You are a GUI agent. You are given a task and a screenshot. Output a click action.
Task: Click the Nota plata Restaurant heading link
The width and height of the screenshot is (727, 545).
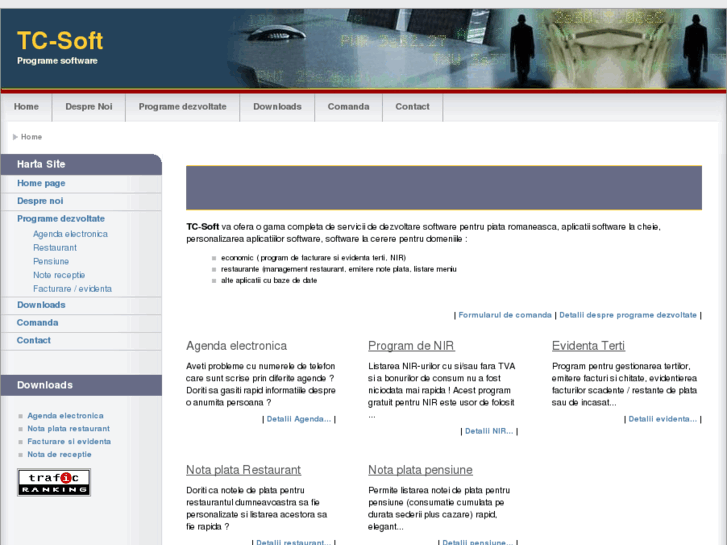tap(243, 470)
